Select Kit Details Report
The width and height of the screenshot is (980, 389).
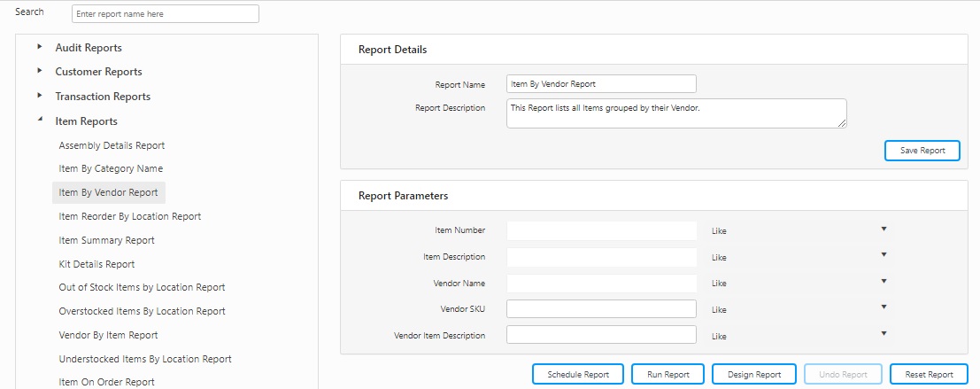click(96, 264)
